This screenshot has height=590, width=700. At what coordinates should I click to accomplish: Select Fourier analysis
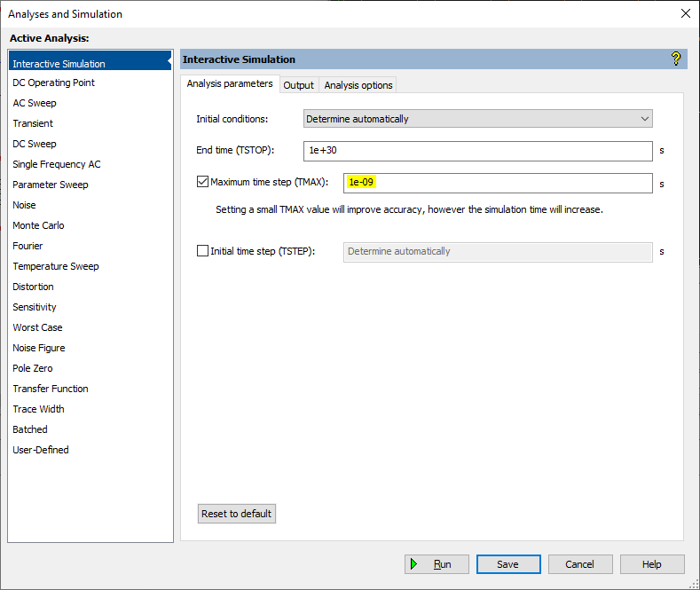(x=90, y=246)
